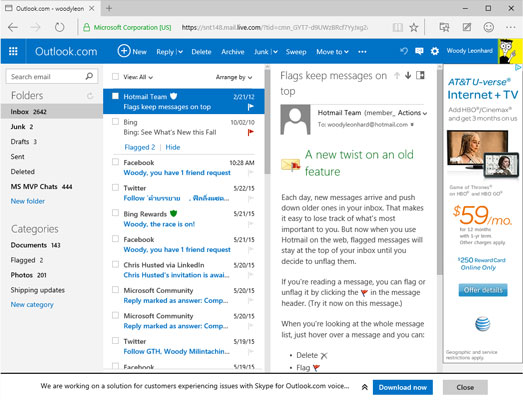Expand notification with double chevron icon
523x400 pixels.
point(365,387)
